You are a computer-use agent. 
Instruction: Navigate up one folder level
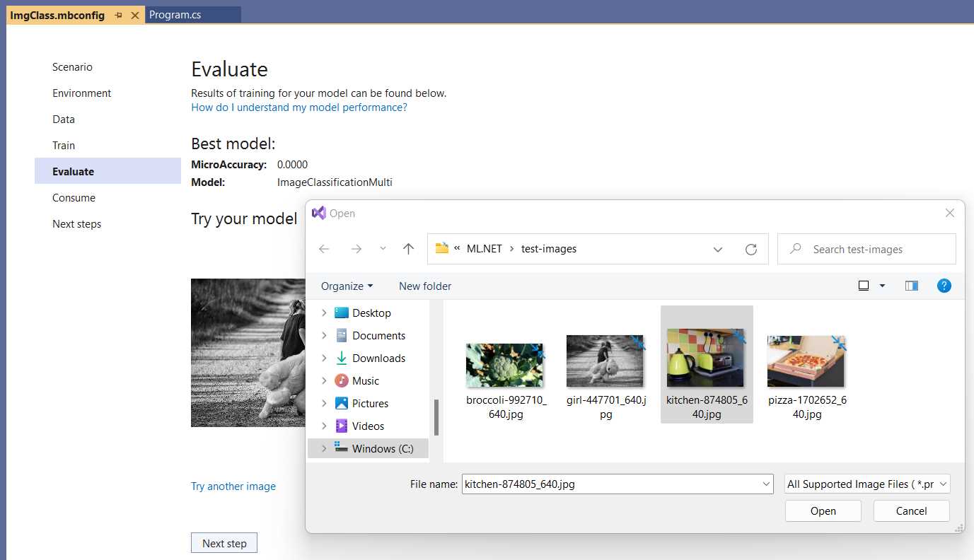pos(408,249)
